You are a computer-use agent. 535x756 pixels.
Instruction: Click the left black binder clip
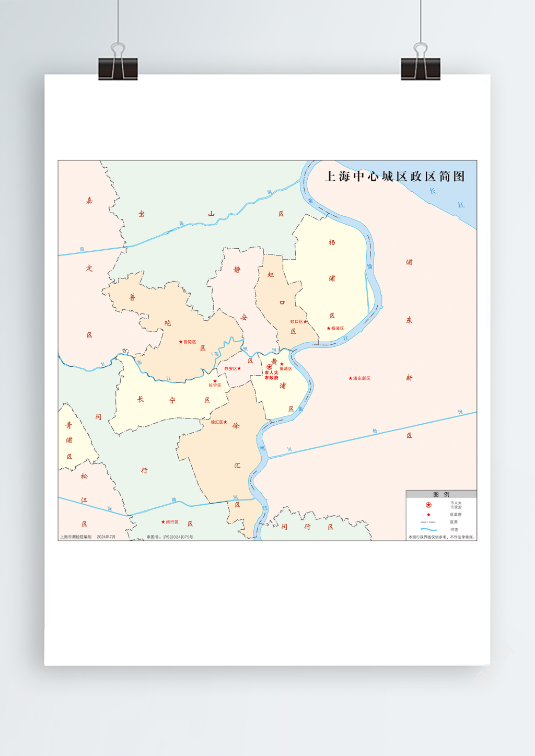(x=118, y=67)
